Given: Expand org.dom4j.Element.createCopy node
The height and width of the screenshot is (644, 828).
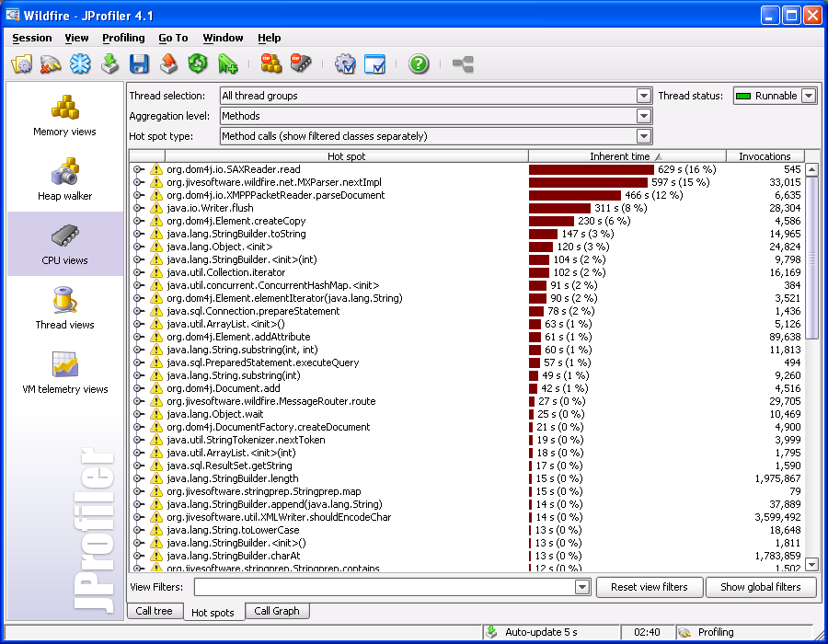Looking at the screenshot, I should click(138, 221).
